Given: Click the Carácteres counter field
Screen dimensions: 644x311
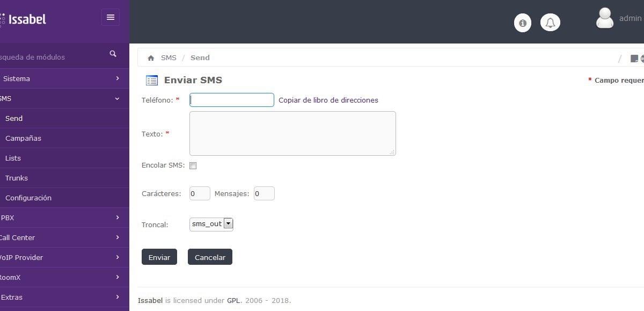Looking at the screenshot, I should coord(200,193).
